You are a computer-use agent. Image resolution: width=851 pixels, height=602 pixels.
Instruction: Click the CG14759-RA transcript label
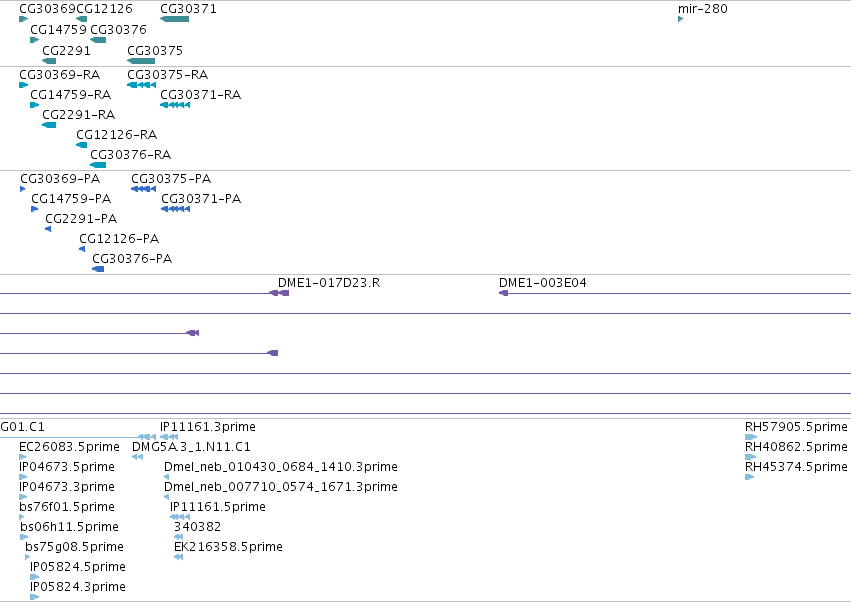[71, 94]
